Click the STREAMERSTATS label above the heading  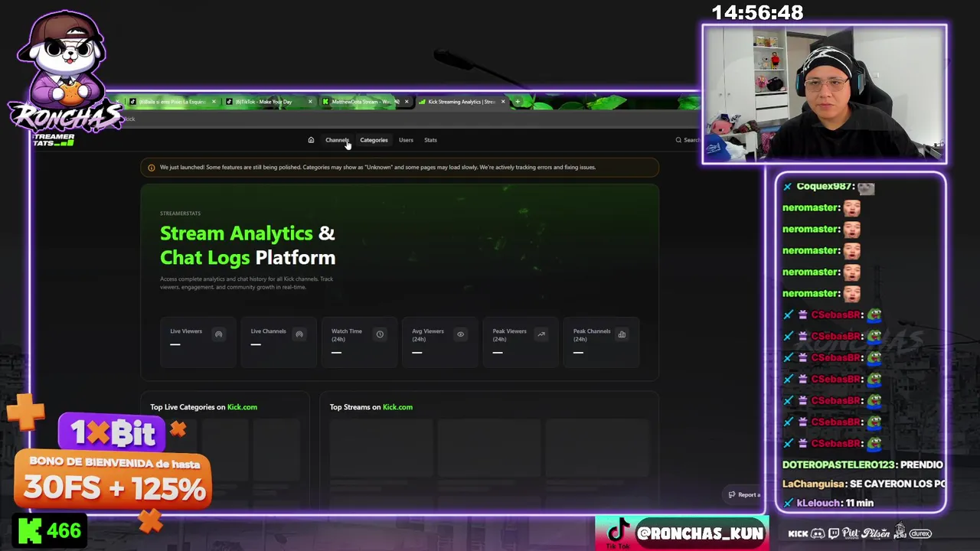click(180, 214)
